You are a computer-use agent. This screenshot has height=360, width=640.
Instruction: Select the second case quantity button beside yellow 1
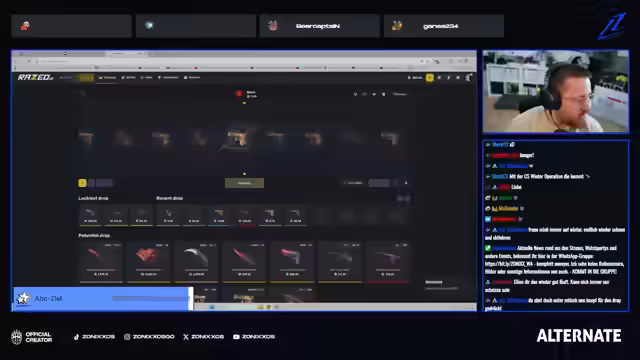(91, 183)
